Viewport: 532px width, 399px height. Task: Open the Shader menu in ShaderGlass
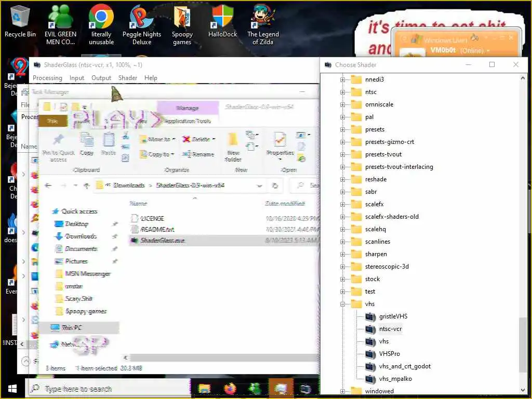[128, 78]
